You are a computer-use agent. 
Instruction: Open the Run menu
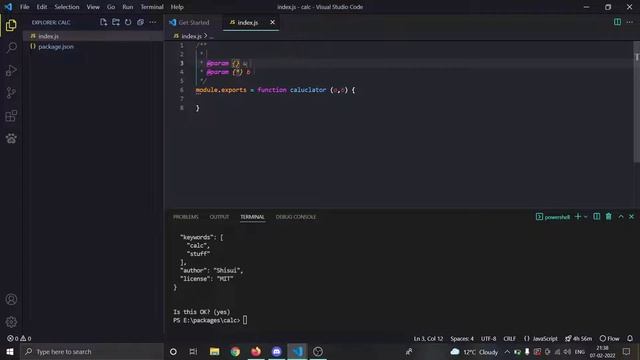click(x=127, y=7)
